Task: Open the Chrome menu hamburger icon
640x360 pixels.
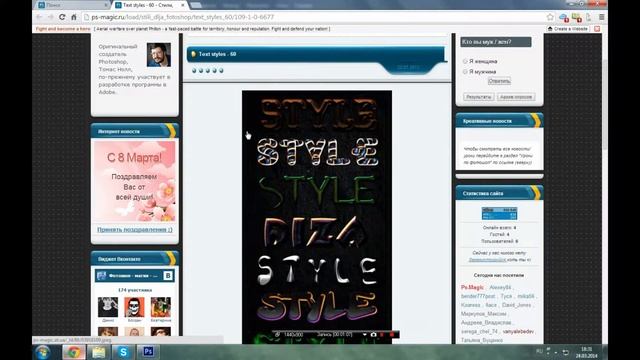Action: pyautogui.click(x=601, y=17)
